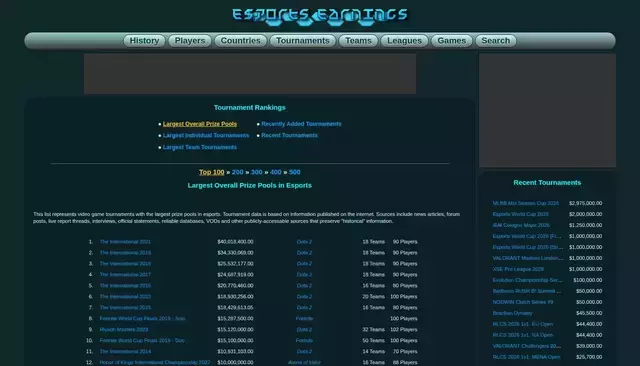This screenshot has width=640, height=366.
Task: Open RLCS 1v1 MENA Open link
Action: tap(527, 357)
